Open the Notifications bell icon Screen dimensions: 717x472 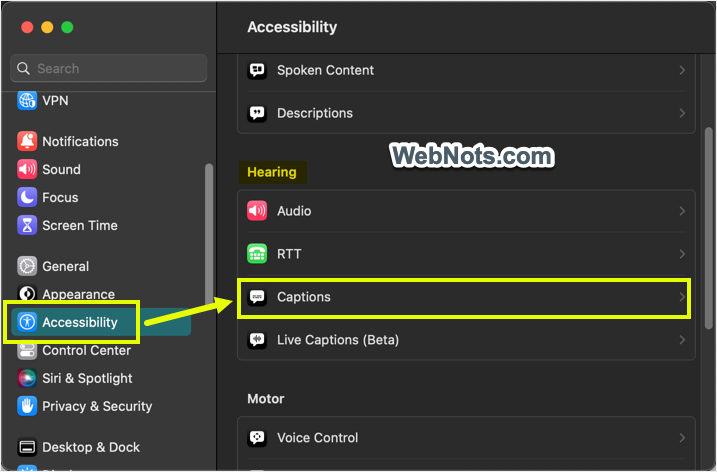pos(27,141)
